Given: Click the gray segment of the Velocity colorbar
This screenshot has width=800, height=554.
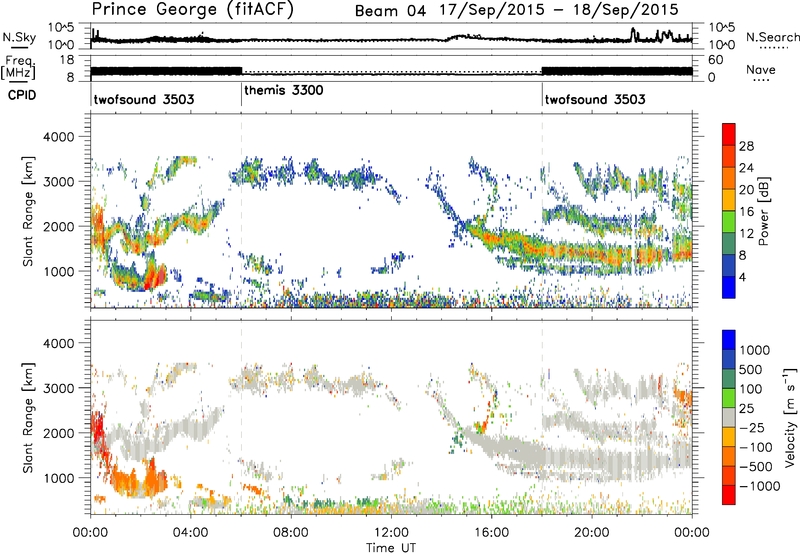Looking at the screenshot, I should [x=729, y=418].
